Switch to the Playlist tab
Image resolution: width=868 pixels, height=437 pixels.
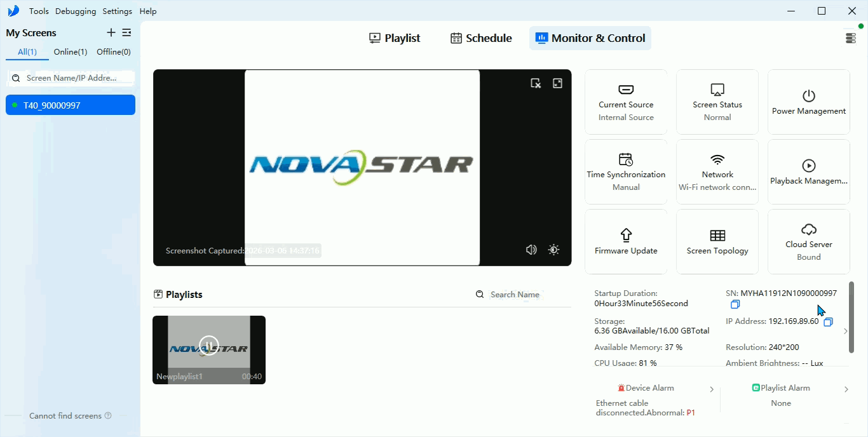click(x=395, y=38)
